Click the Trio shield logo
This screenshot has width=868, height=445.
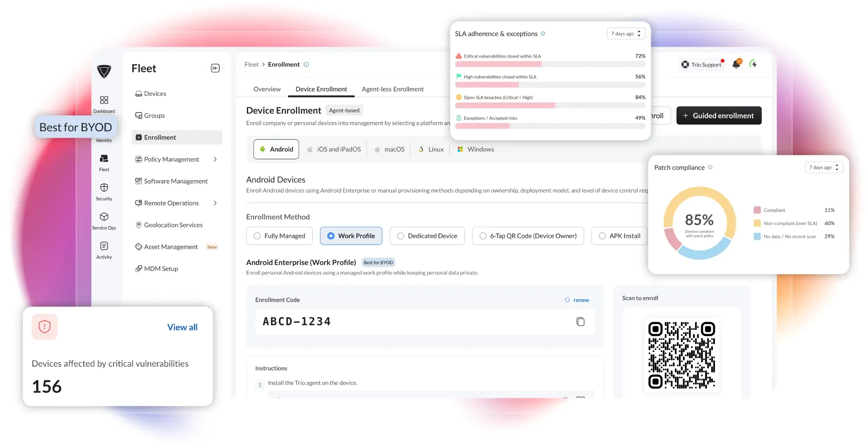click(104, 71)
